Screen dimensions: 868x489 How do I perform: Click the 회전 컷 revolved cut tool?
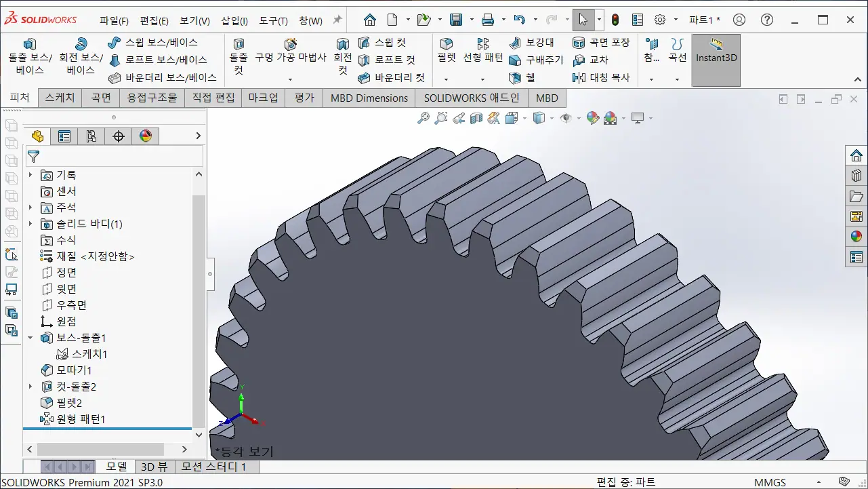tap(343, 56)
